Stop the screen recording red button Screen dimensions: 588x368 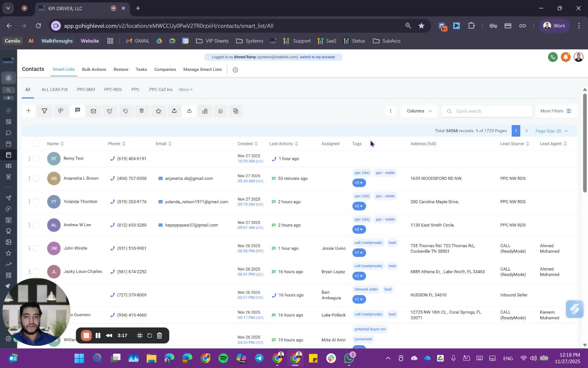pos(86,335)
